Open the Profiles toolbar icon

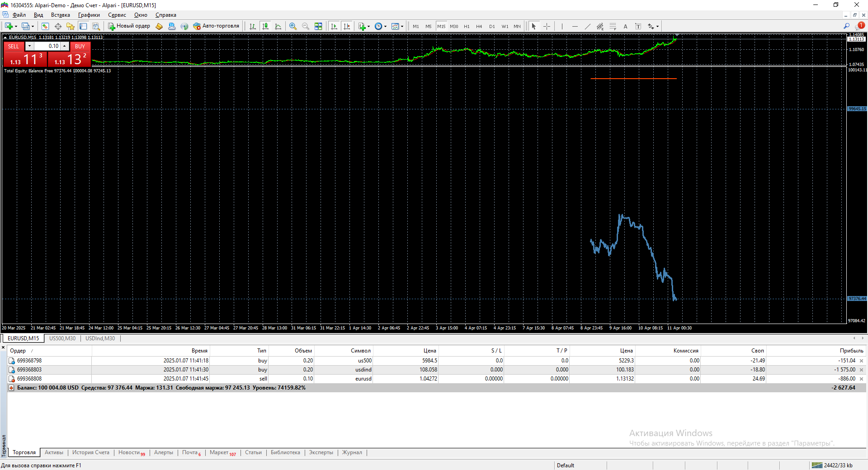(26, 26)
